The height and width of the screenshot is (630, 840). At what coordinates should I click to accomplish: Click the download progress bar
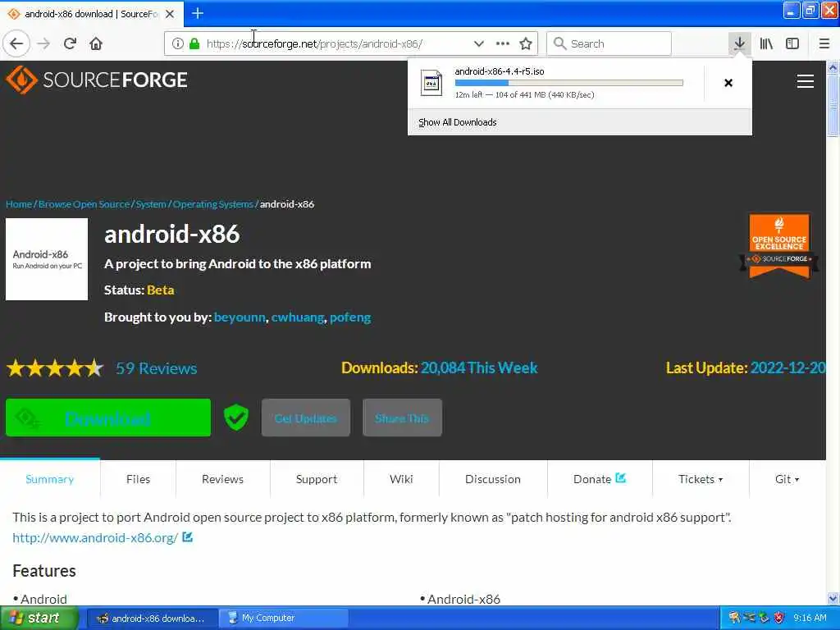click(x=569, y=83)
